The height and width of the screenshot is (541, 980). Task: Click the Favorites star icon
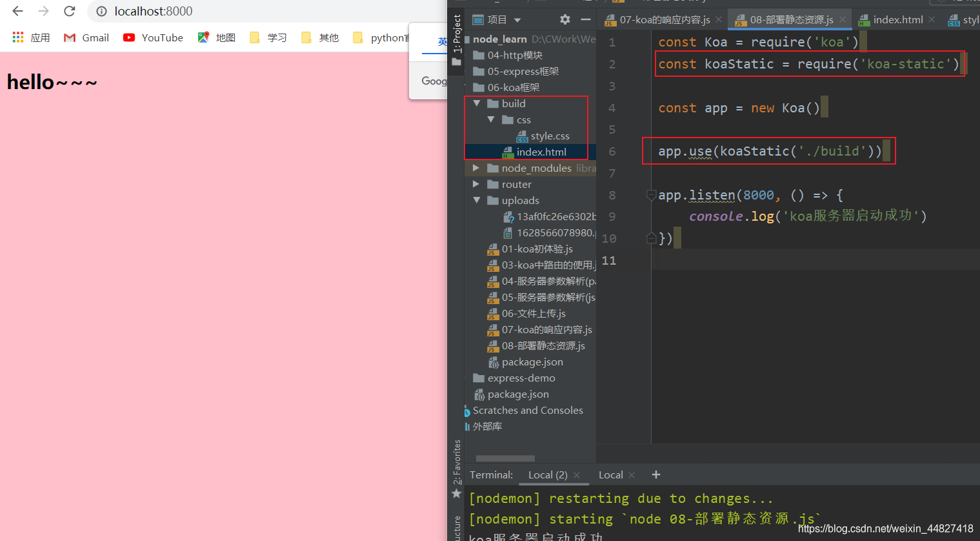[x=457, y=493]
